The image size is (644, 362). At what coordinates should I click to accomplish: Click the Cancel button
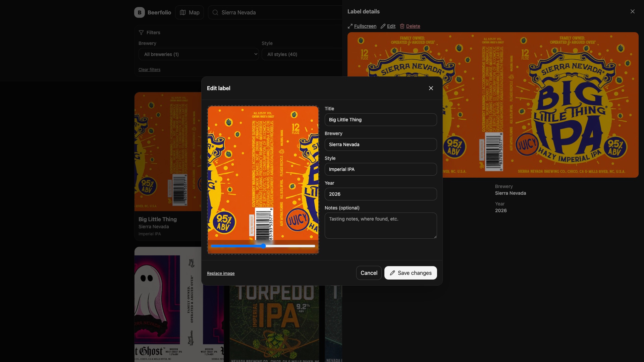(x=369, y=273)
